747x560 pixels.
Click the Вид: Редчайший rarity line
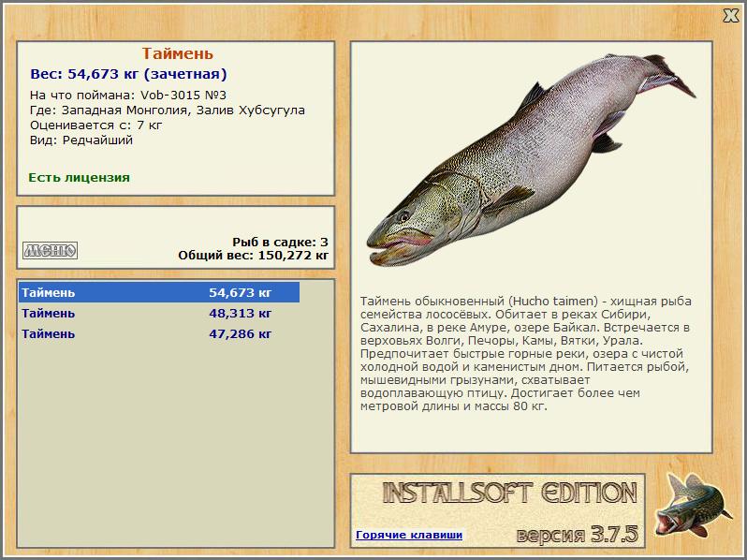point(81,140)
